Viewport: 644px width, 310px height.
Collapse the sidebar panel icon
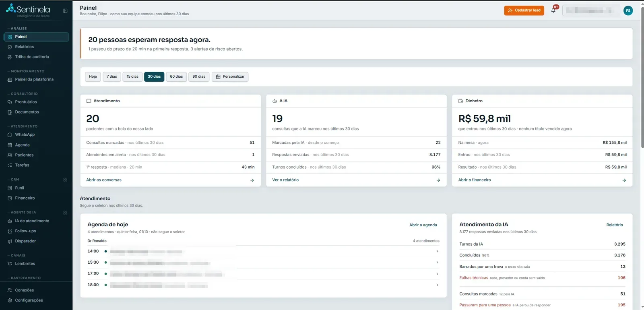coord(65,11)
